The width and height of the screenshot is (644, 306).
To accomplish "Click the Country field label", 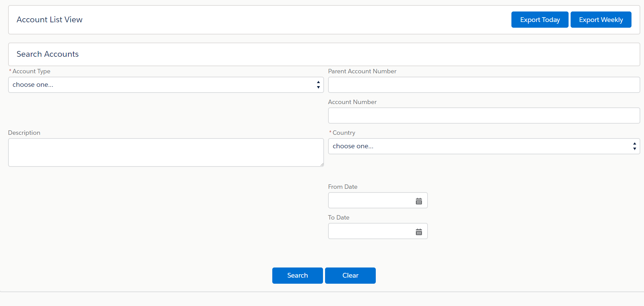I will point(344,133).
